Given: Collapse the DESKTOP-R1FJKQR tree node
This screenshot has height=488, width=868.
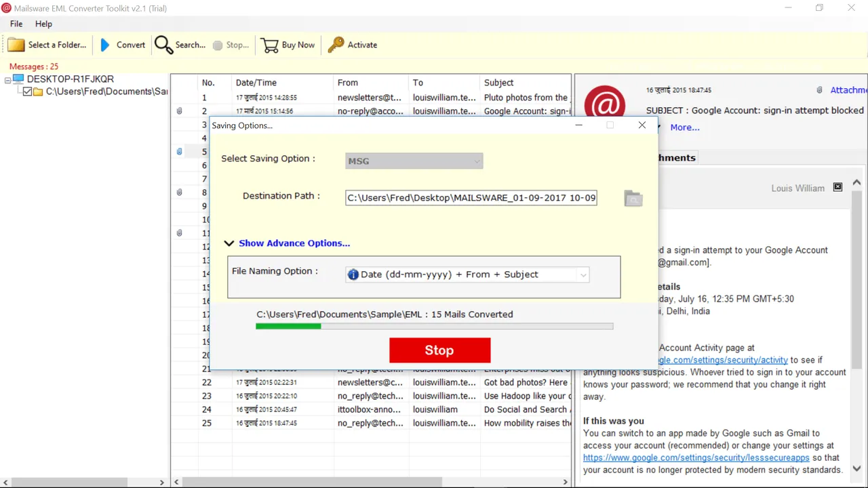Looking at the screenshot, I should tap(7, 80).
